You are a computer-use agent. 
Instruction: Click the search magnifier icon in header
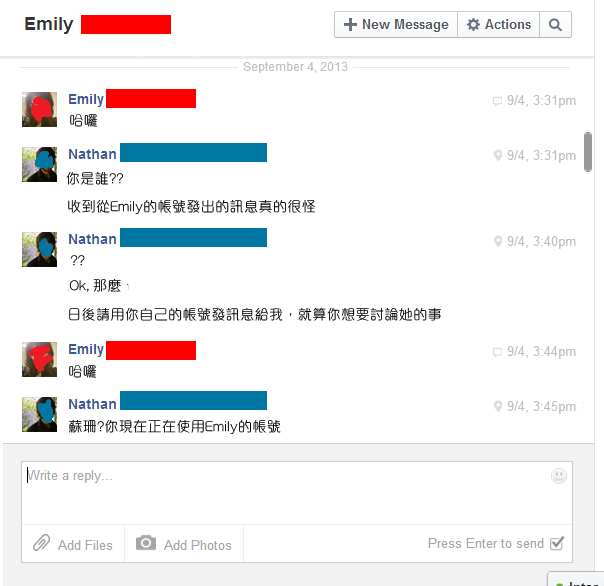(x=555, y=25)
